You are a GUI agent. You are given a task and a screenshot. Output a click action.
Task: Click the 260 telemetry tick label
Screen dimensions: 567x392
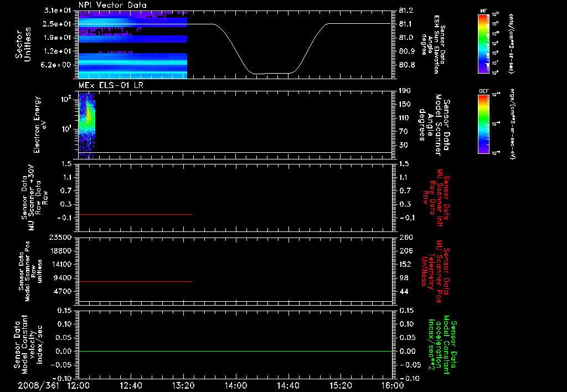click(x=406, y=237)
